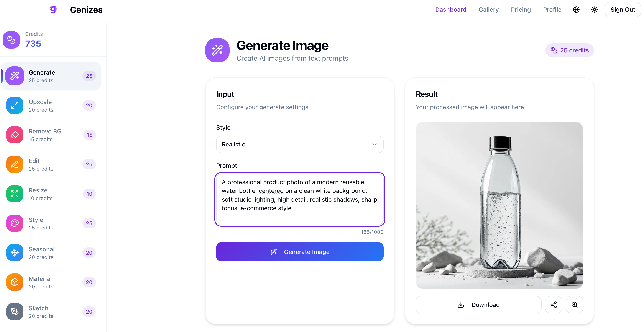Select the Style transfer tool
Screen dimensions: 644x332
coord(51,223)
